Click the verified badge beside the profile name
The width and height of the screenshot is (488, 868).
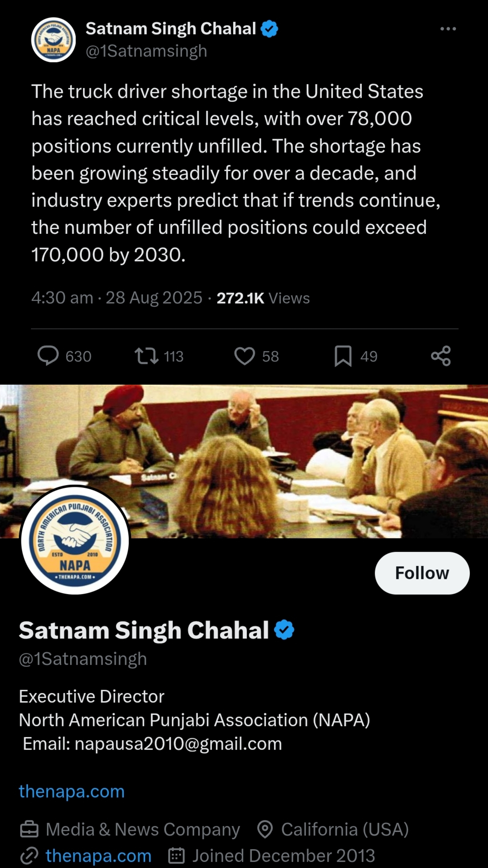tap(284, 629)
